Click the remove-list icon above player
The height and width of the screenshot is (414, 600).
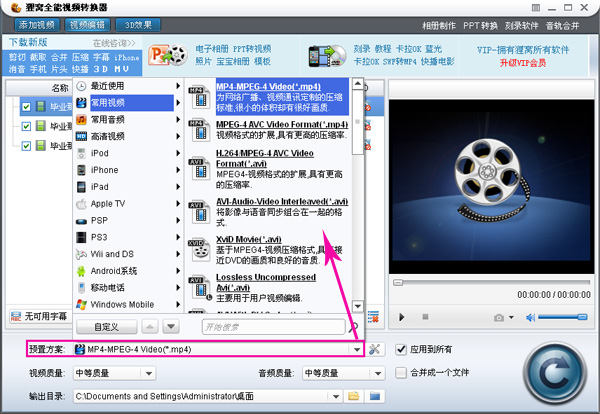click(x=373, y=316)
